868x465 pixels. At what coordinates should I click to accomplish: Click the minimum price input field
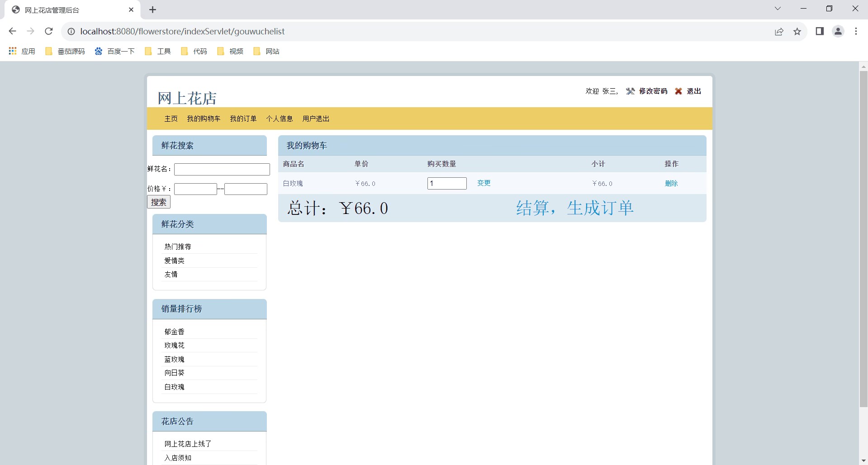195,189
